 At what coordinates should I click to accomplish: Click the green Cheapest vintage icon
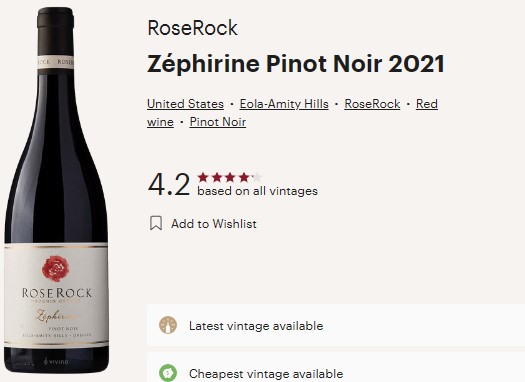coord(168,373)
